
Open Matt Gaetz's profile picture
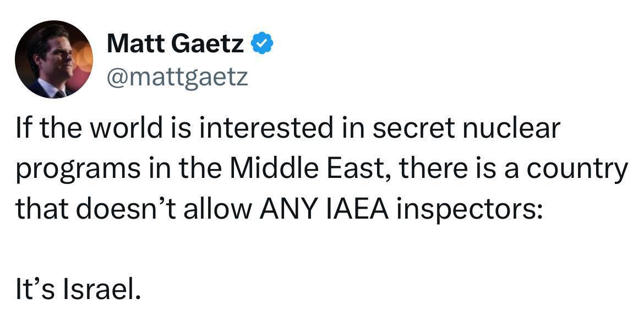(x=54, y=59)
